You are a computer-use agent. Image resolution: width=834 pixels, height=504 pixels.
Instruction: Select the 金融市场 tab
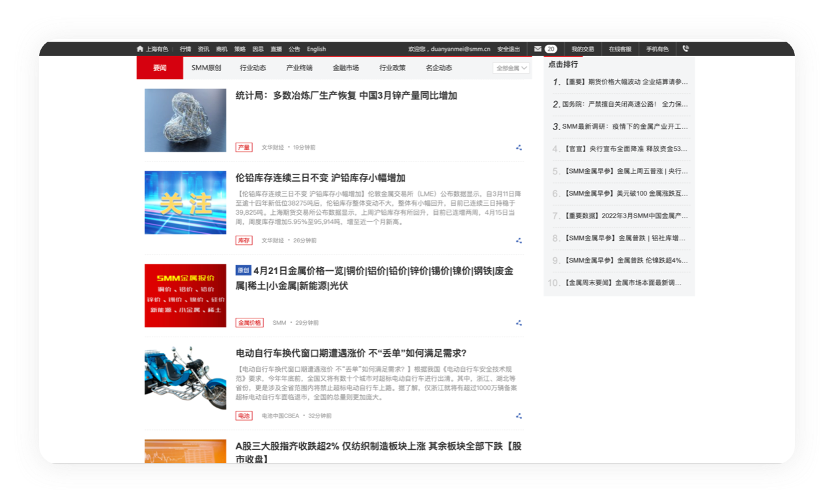click(345, 68)
